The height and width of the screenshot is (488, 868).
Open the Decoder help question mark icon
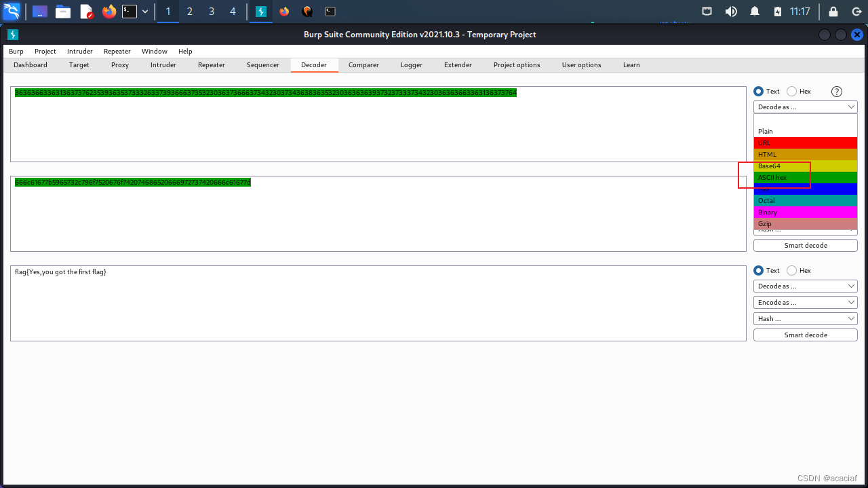pyautogui.click(x=836, y=92)
